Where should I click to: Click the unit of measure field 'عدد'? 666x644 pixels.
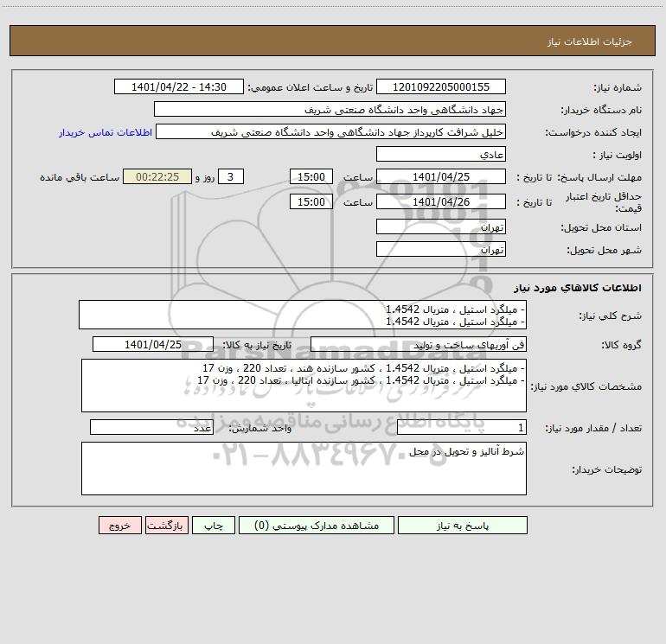[151, 427]
